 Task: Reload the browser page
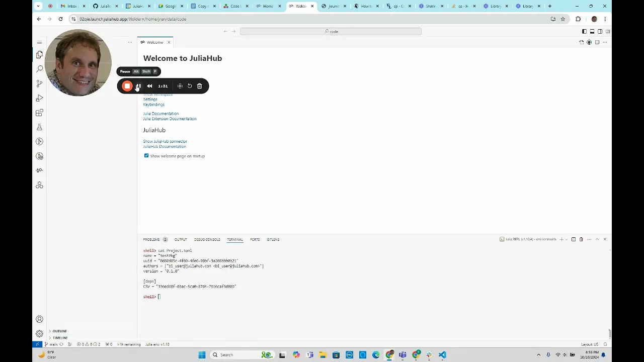60,19
